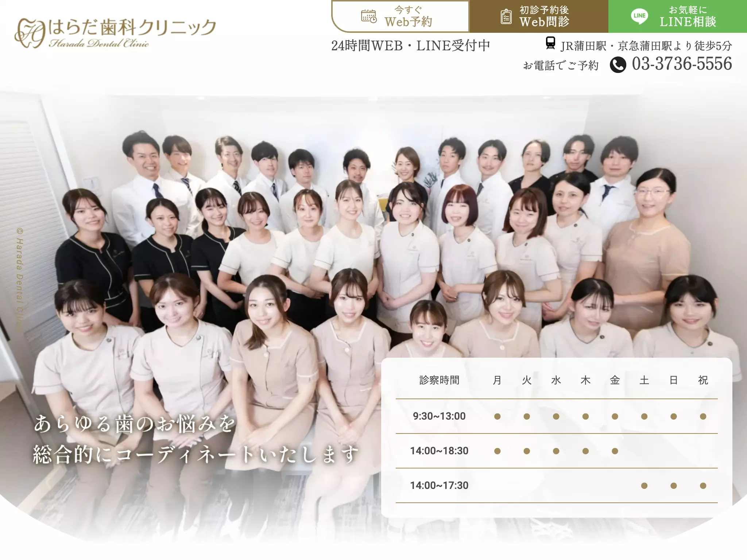Call phone number 03-3736-5556

682,64
